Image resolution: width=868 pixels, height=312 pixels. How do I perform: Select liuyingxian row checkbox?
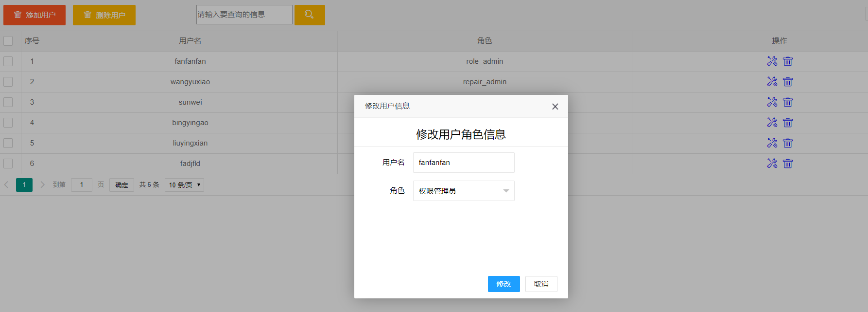coord(8,143)
